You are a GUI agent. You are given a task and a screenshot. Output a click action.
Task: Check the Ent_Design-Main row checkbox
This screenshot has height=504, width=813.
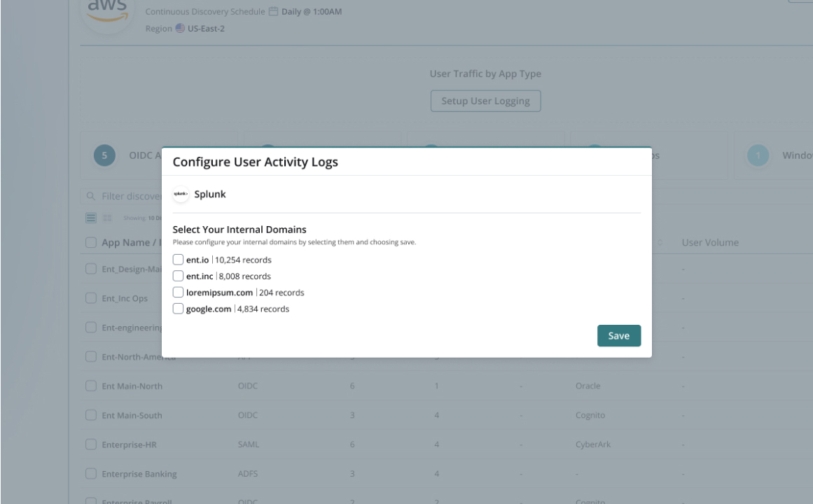(x=91, y=269)
